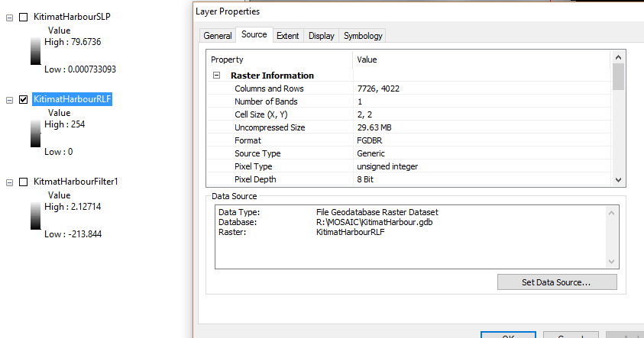Image resolution: width=644 pixels, height=338 pixels.
Task: Switch to the General tab
Action: (218, 36)
